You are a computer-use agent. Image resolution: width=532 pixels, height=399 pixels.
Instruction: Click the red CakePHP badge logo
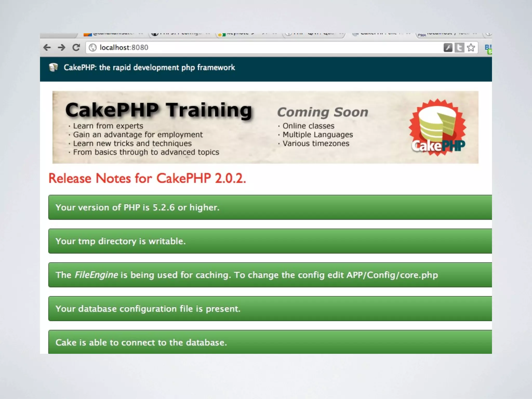point(438,127)
